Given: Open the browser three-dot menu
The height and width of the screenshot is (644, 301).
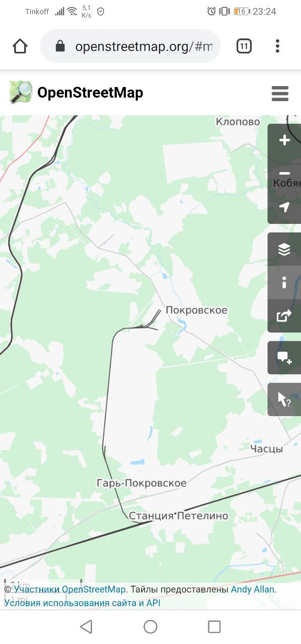Looking at the screenshot, I should 277,46.
